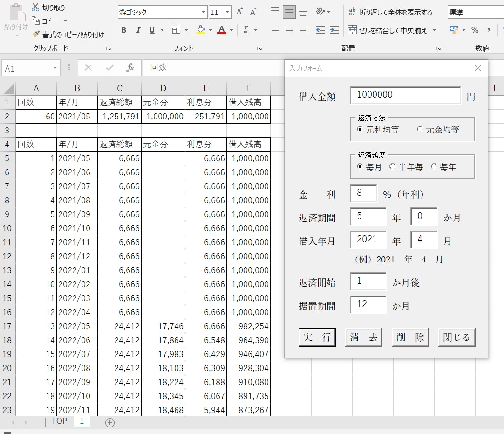
Task: Click the 返済開始 months field
Action: coord(368,281)
